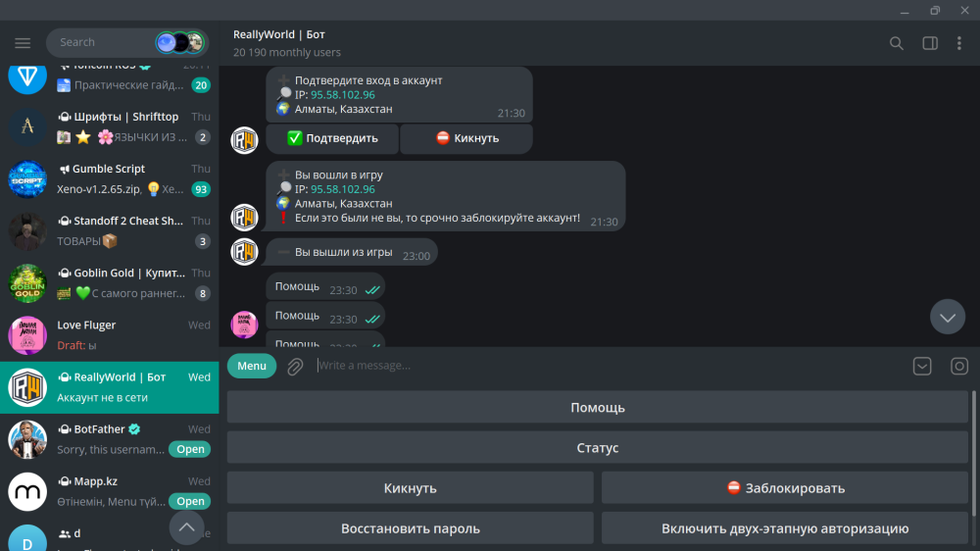Click the Shrifttop channel avatar
The image size is (980, 551).
pos(27,126)
